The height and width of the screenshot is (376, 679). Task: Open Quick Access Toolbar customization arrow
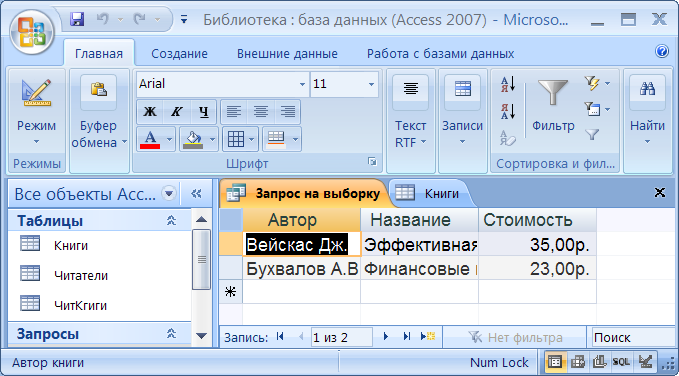(x=184, y=19)
